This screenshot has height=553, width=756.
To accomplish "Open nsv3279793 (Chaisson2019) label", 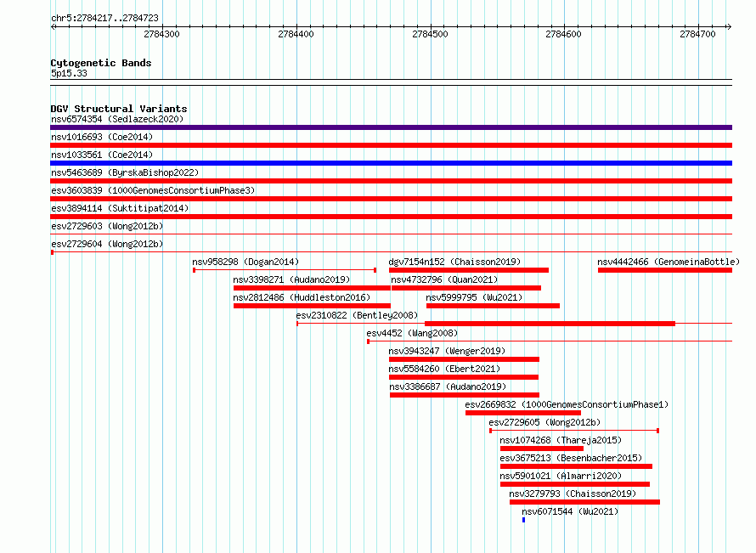I will [573, 494].
